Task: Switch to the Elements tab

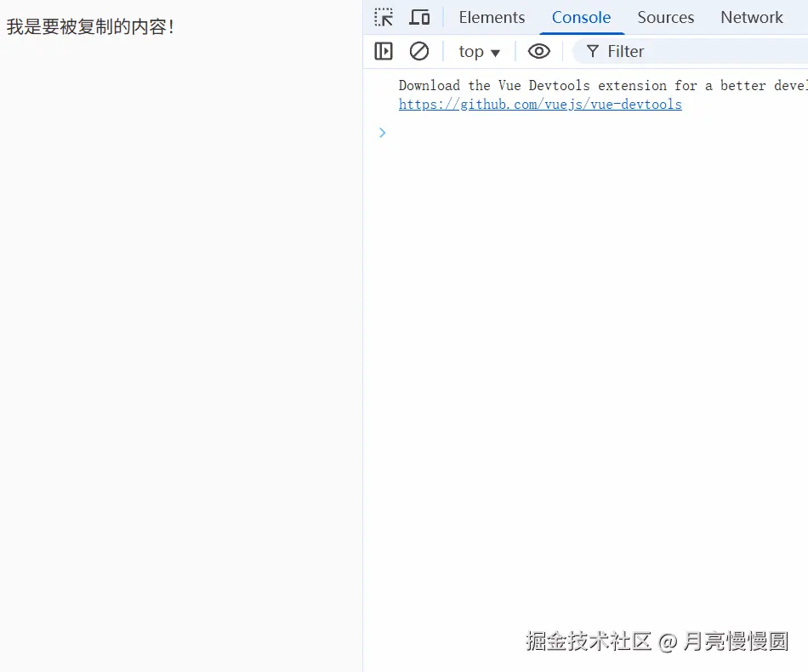Action: click(491, 17)
